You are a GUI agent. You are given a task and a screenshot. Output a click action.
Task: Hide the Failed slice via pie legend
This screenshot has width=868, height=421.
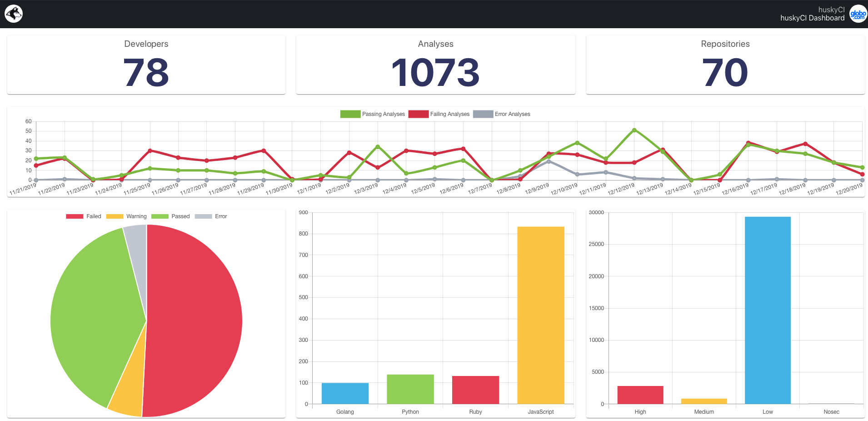click(84, 216)
